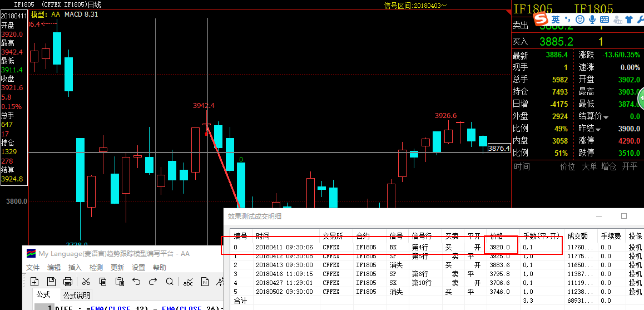Click the abc syntax check icon
644x310 pixels.
188,282
